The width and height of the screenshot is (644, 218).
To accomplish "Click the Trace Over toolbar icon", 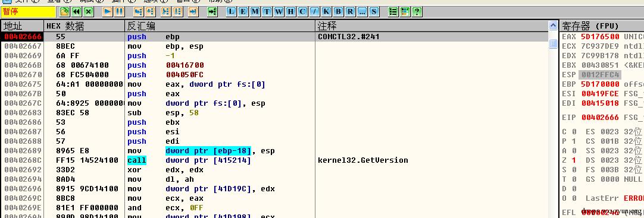I will click(x=177, y=11).
